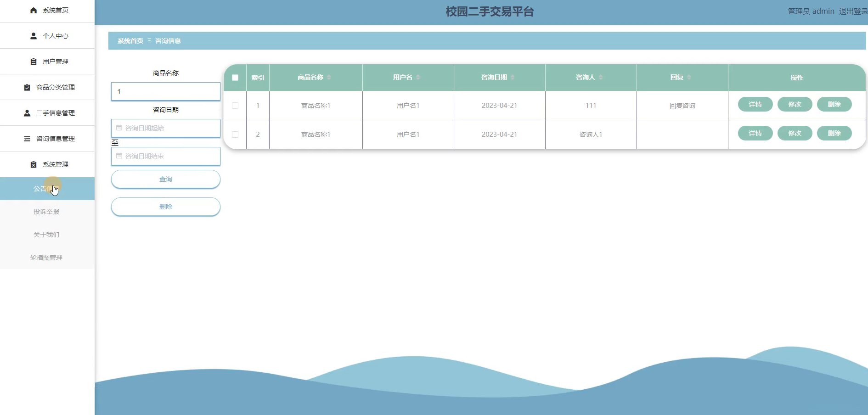868x415 pixels.
Task: Click 管理员 admin text in header
Action: [811, 11]
